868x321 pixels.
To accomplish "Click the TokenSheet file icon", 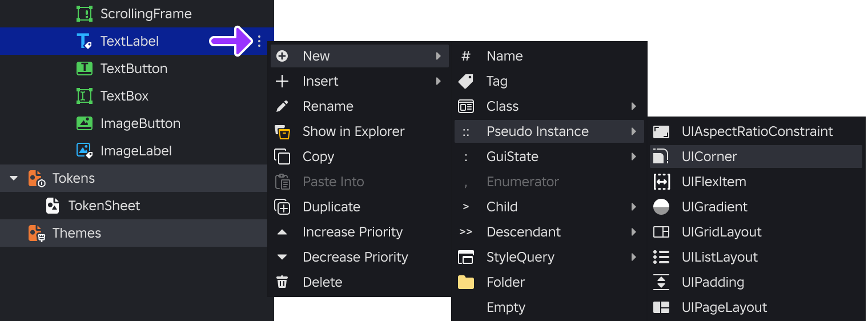I will [x=53, y=206].
